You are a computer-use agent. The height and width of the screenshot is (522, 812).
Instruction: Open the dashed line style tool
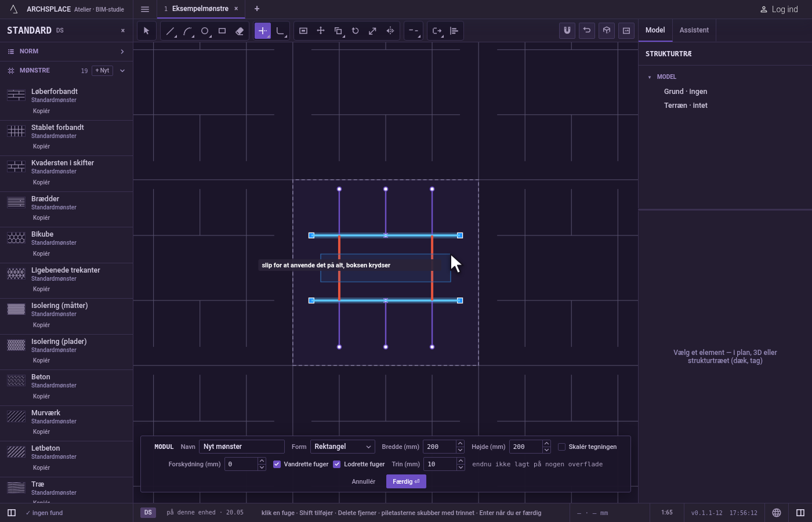point(414,31)
